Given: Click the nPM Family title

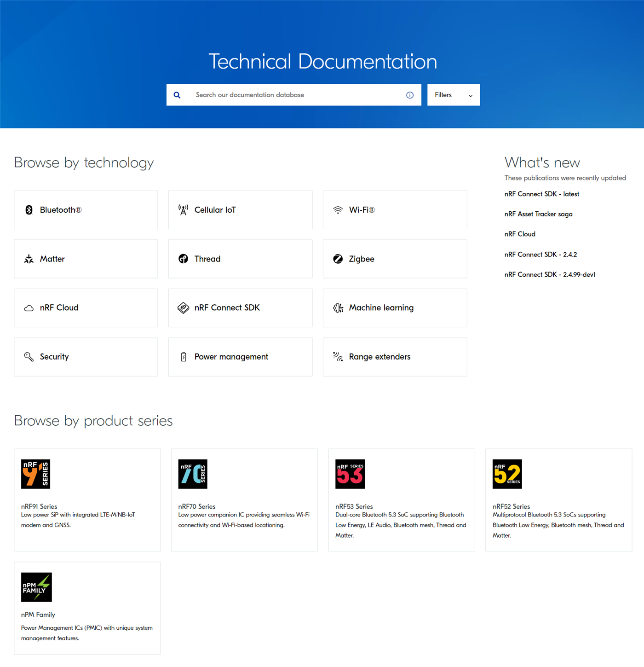Looking at the screenshot, I should click(x=38, y=615).
